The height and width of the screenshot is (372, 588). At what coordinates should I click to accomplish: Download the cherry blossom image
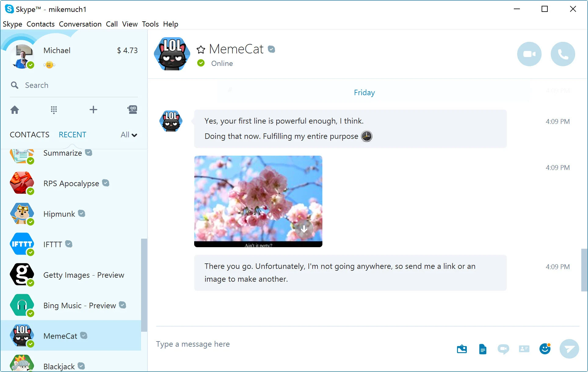304,229
